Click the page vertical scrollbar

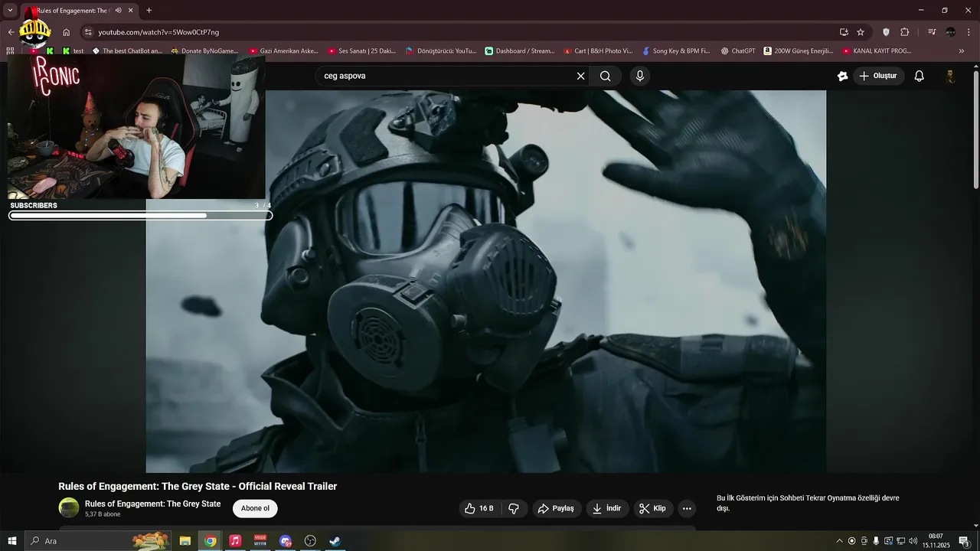[975, 129]
